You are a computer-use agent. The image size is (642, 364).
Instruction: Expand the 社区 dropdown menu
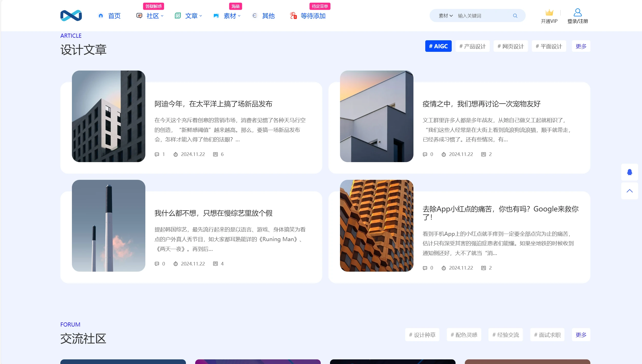point(155,16)
